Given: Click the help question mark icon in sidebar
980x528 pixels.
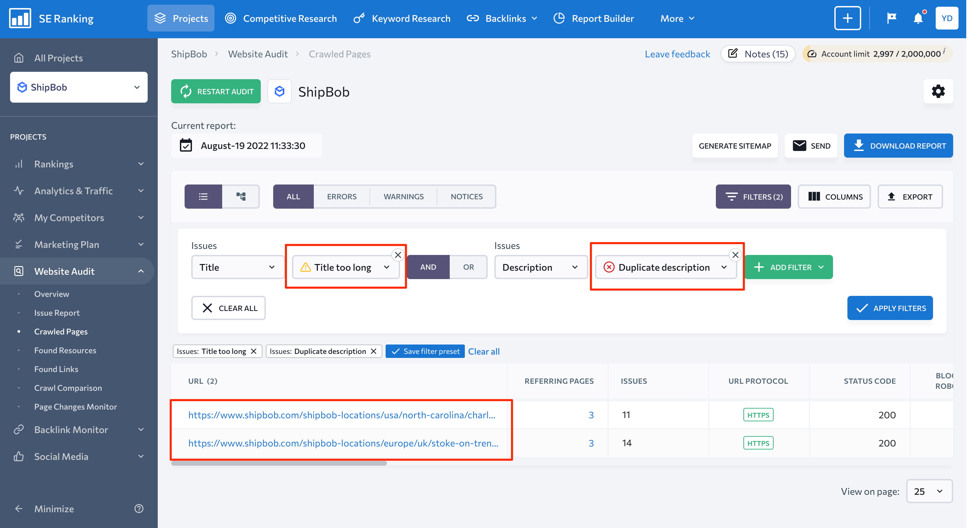Looking at the screenshot, I should pyautogui.click(x=139, y=509).
